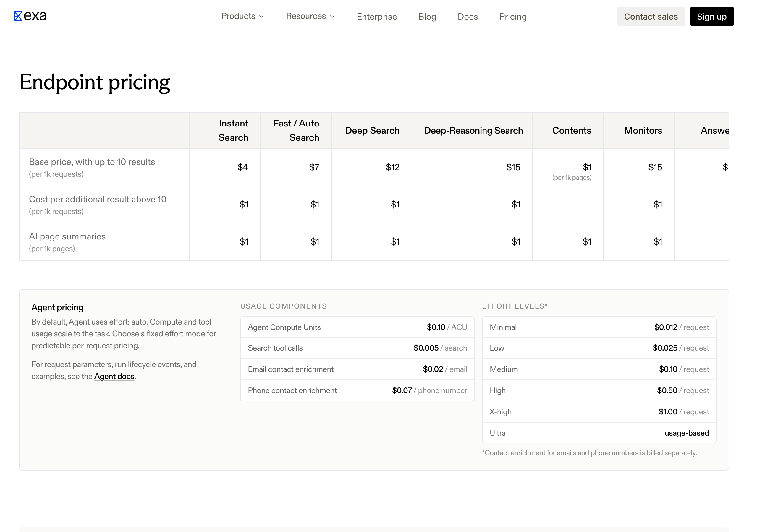This screenshot has height=532, width=757.
Task: Click the contact enrichment billing footnote
Action: [589, 452]
